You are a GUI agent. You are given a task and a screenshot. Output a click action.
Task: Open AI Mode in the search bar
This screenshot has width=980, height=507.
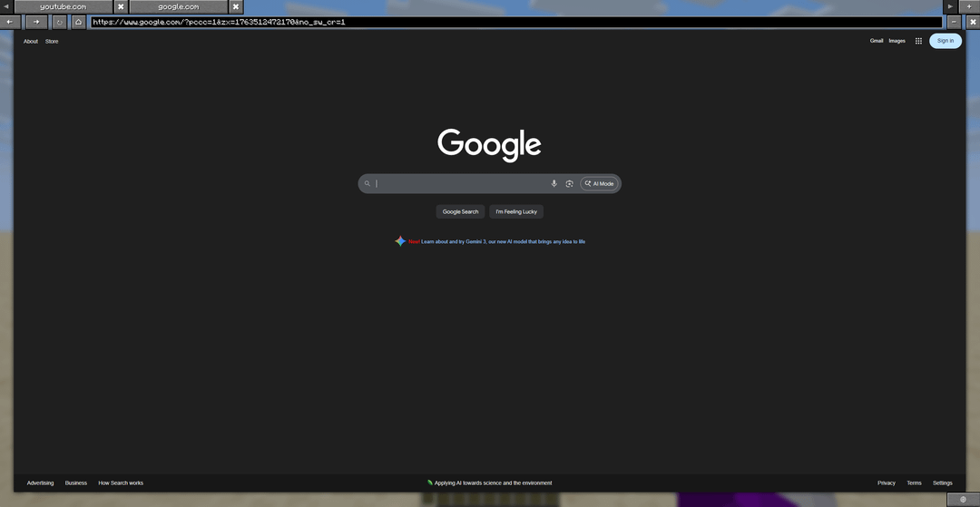[599, 184]
